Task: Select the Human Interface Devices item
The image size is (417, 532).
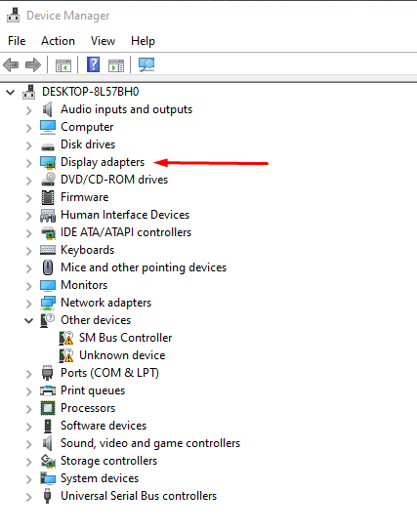Action: coord(125,215)
